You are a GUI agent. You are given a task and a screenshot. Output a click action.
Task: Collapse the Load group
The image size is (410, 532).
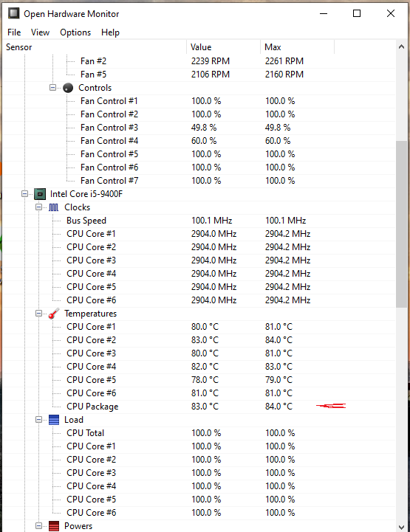(x=38, y=419)
